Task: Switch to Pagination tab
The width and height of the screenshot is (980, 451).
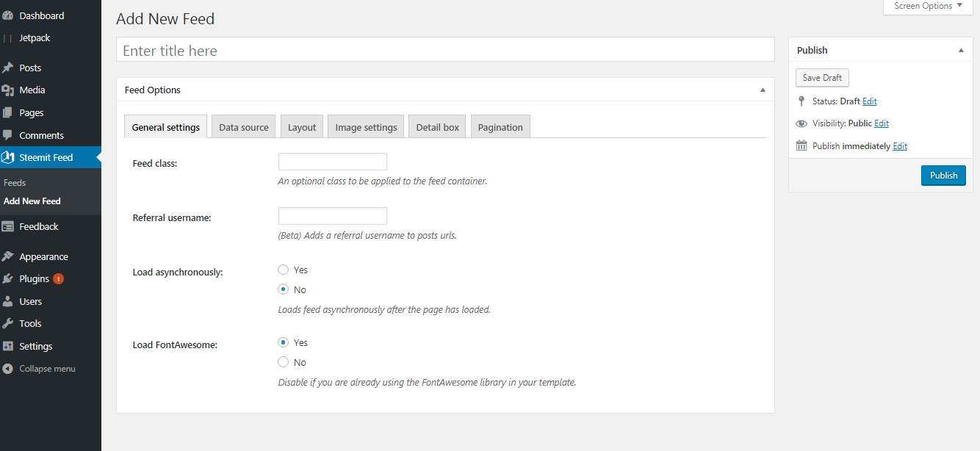Action: pyautogui.click(x=500, y=126)
